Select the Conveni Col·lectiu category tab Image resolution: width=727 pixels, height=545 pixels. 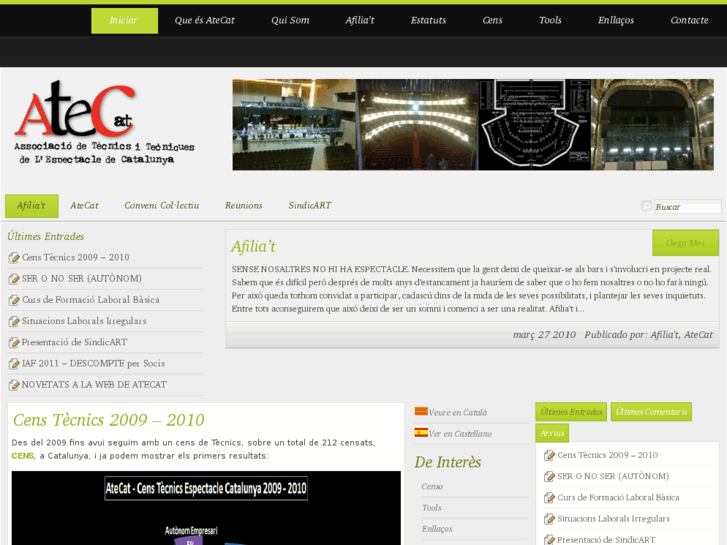tap(162, 206)
